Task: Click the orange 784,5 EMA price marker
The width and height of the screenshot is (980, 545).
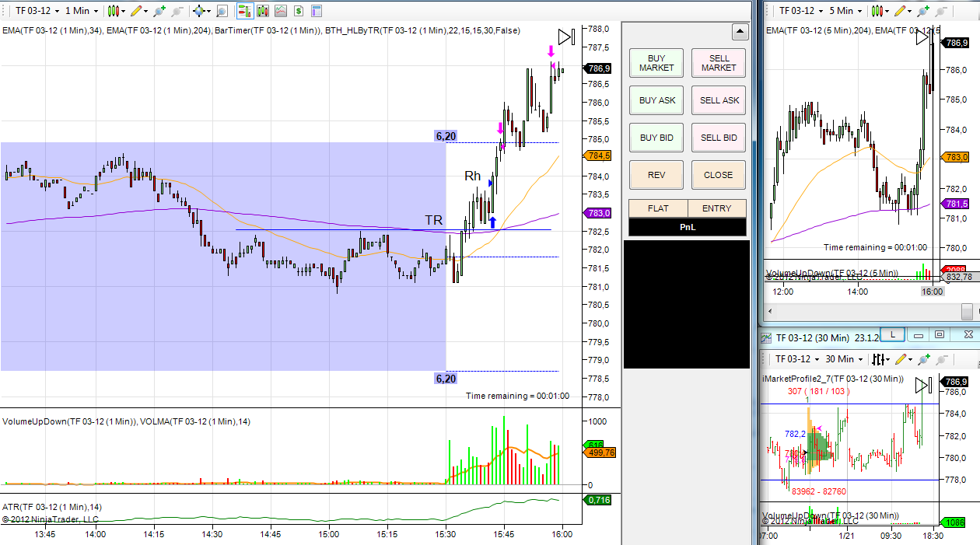Action: 597,155
